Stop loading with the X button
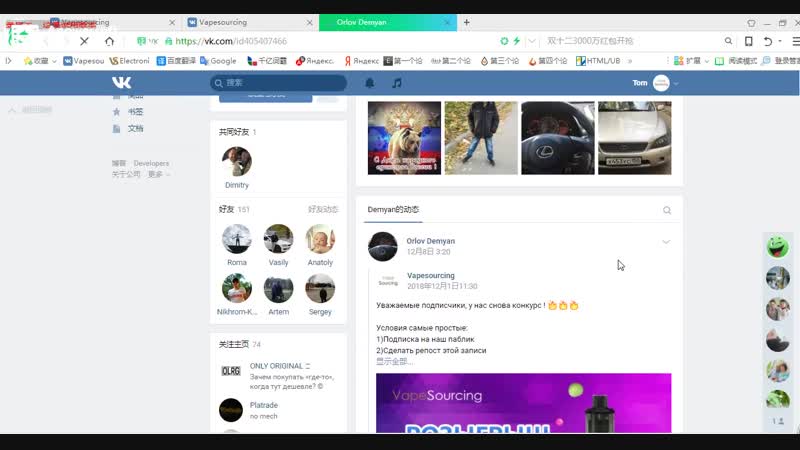 point(84,41)
